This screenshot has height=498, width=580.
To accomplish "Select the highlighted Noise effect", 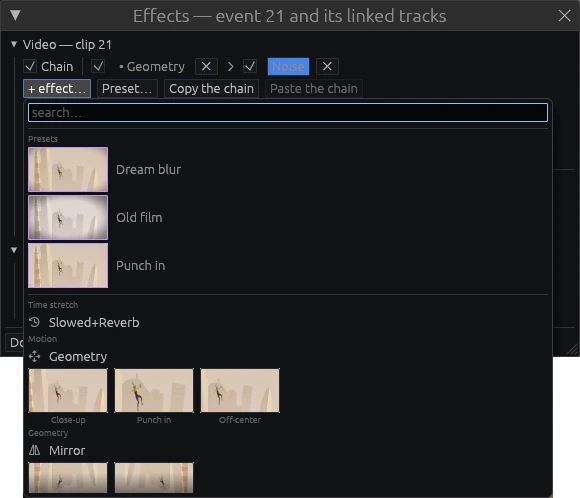I will click(288, 67).
